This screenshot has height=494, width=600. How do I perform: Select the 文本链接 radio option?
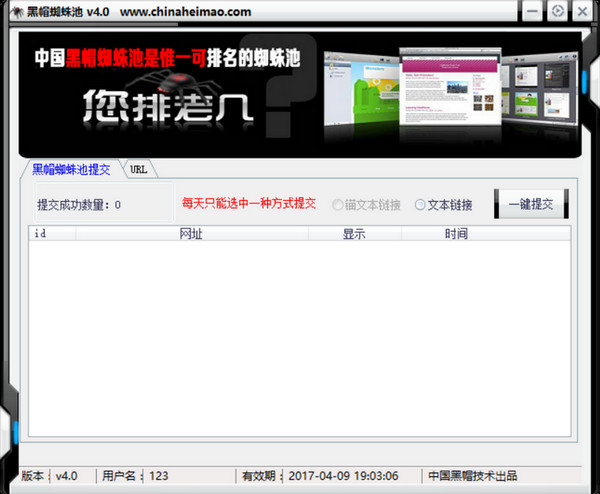point(421,205)
